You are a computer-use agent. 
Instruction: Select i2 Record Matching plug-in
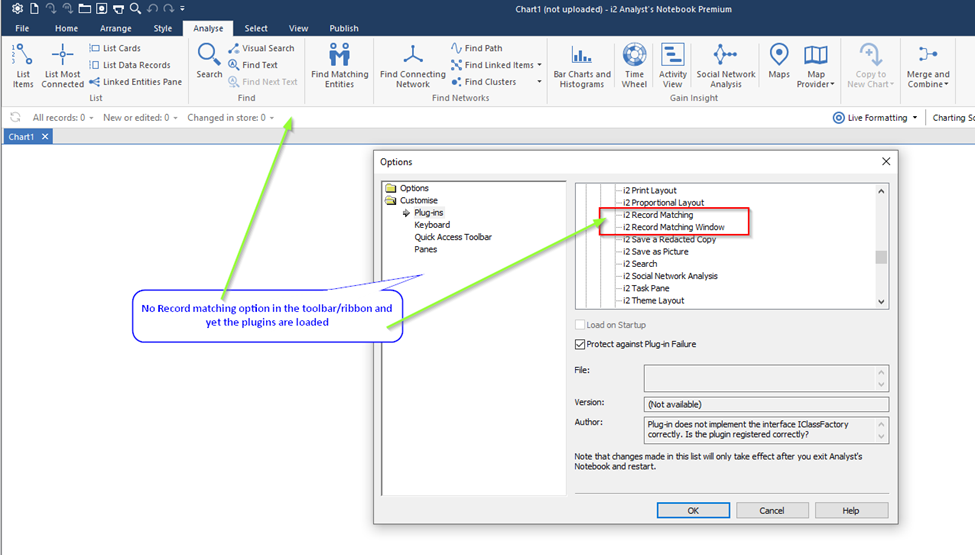pos(658,214)
